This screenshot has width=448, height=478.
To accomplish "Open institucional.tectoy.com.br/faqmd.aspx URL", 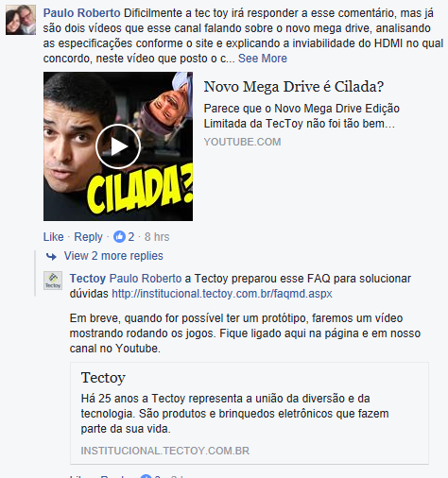I will pos(222,294).
